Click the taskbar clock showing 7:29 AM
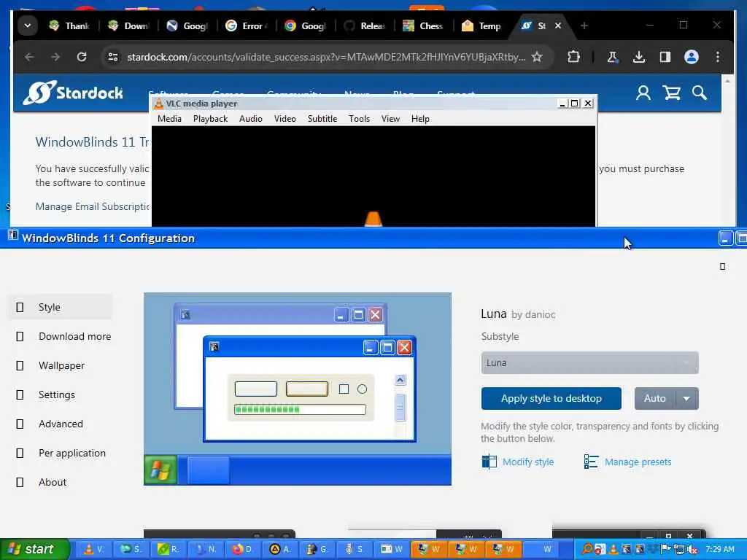Image resolution: width=747 pixels, height=560 pixels. [720, 549]
